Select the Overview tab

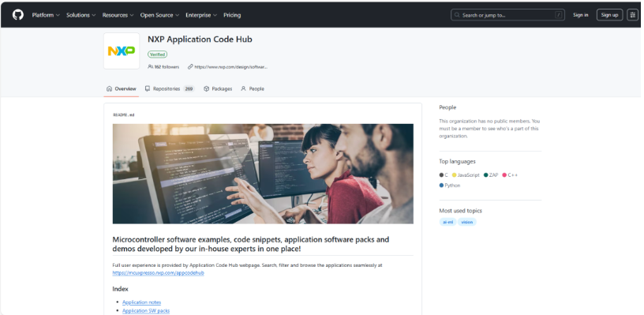122,88
